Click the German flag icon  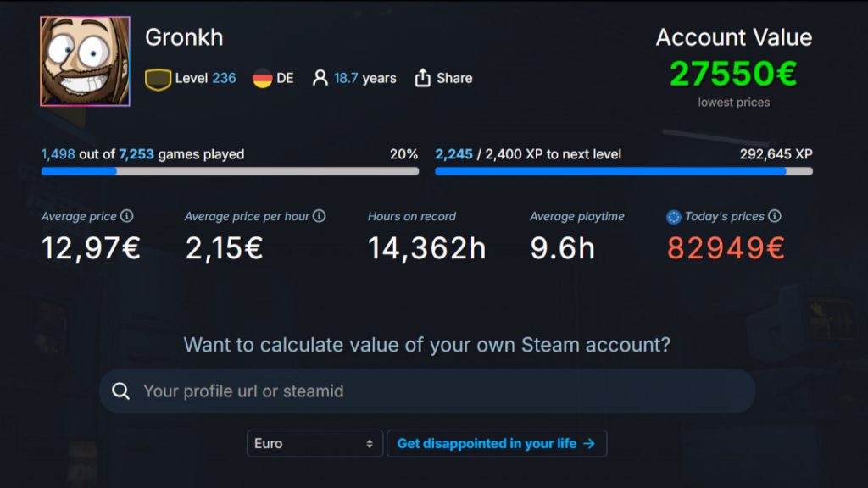(x=263, y=79)
